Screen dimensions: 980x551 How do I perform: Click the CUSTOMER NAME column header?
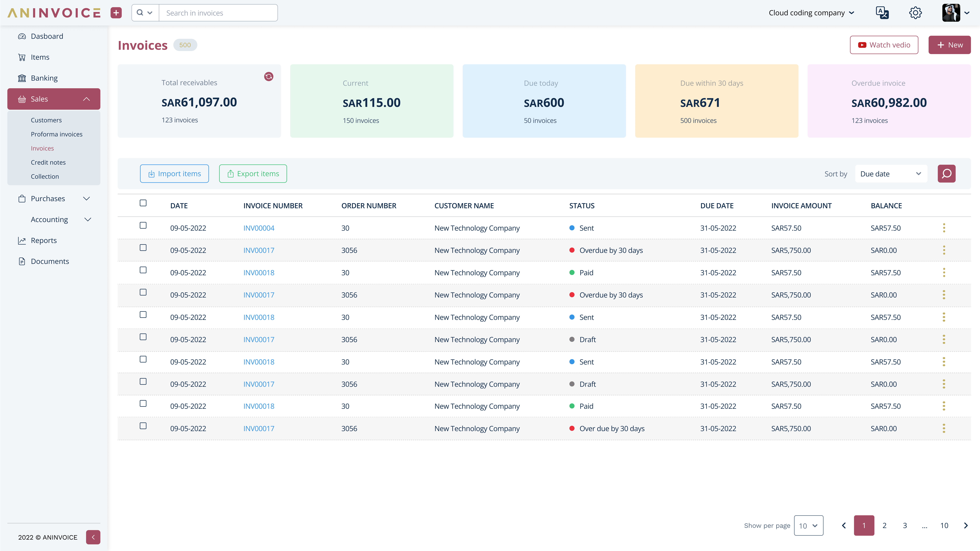[x=464, y=206]
